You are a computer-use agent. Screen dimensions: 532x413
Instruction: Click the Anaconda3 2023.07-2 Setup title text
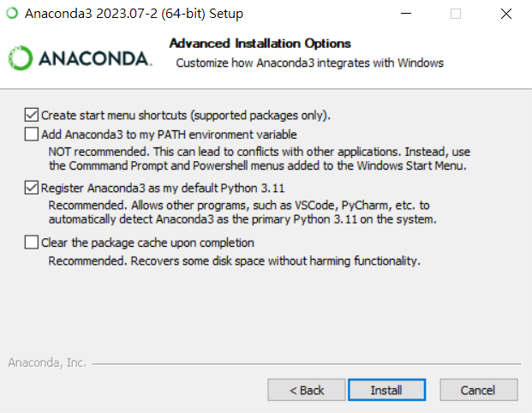pos(134,14)
